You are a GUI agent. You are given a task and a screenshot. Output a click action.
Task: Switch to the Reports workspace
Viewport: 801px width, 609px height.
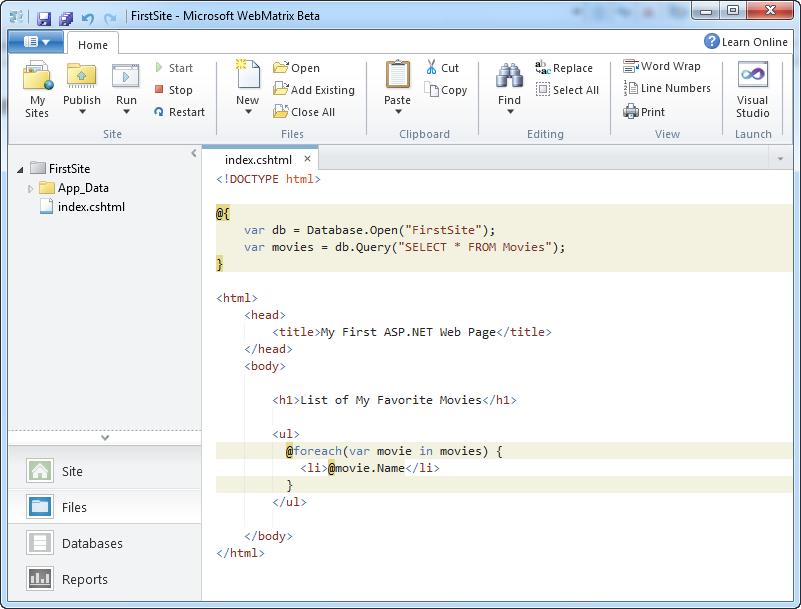(105, 579)
